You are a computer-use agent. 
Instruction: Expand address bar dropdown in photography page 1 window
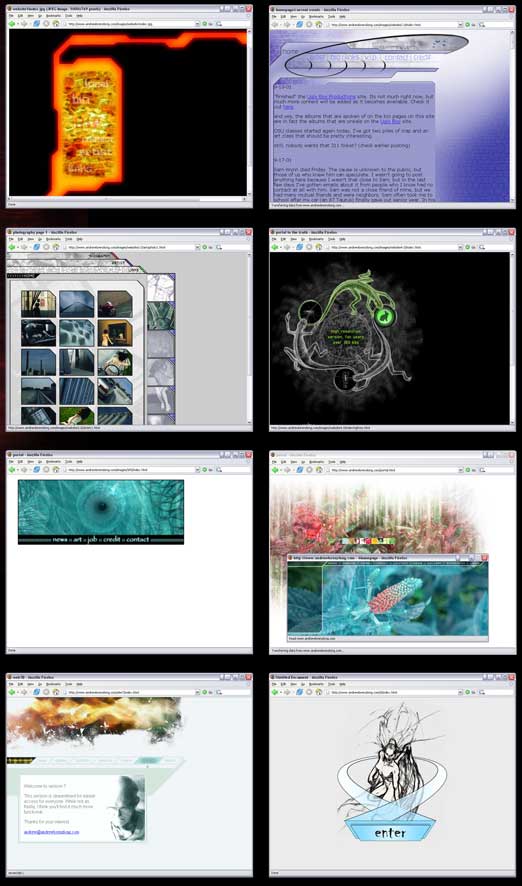197,247
